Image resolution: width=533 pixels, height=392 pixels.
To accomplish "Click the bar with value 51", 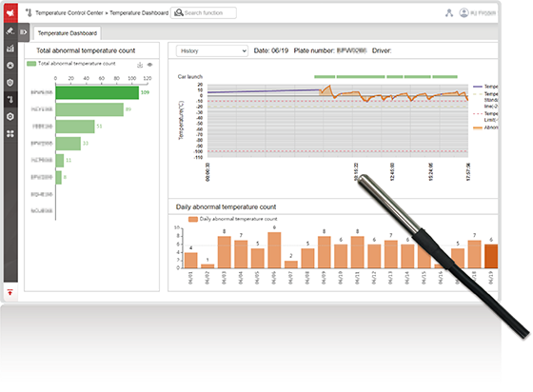I will (x=75, y=127).
